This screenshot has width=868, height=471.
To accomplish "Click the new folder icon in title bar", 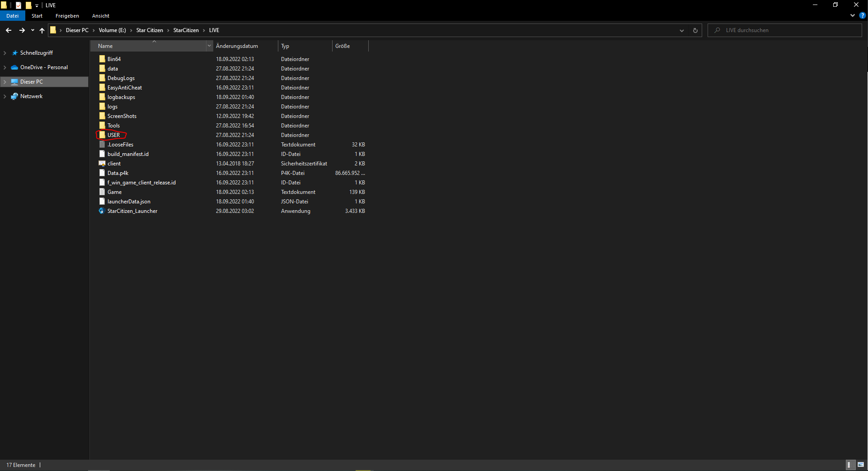I will pyautogui.click(x=28, y=5).
